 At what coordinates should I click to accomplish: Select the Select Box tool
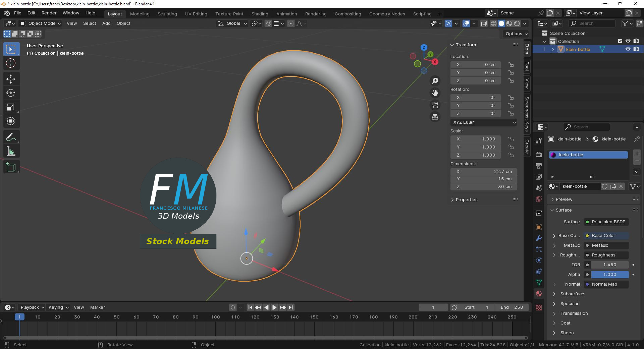pyautogui.click(x=11, y=49)
